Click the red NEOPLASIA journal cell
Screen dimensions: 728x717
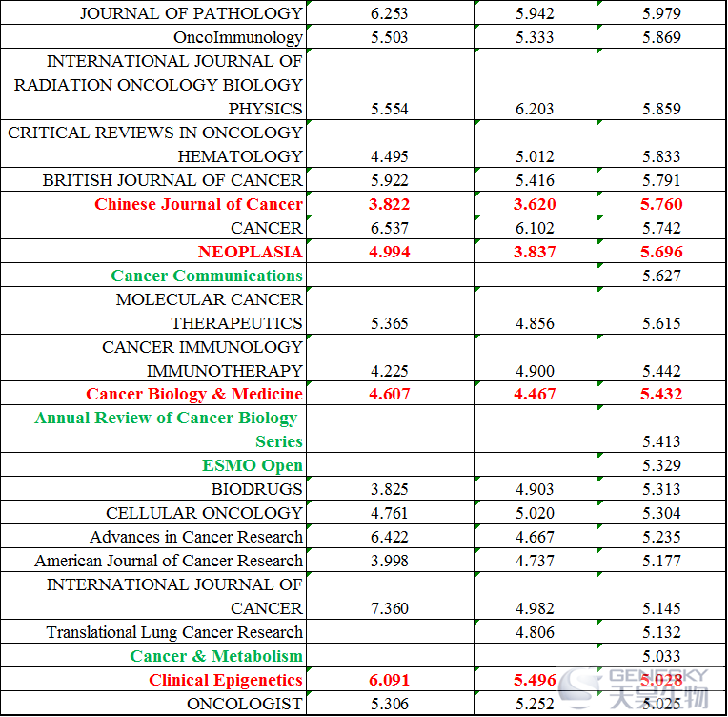pos(153,251)
